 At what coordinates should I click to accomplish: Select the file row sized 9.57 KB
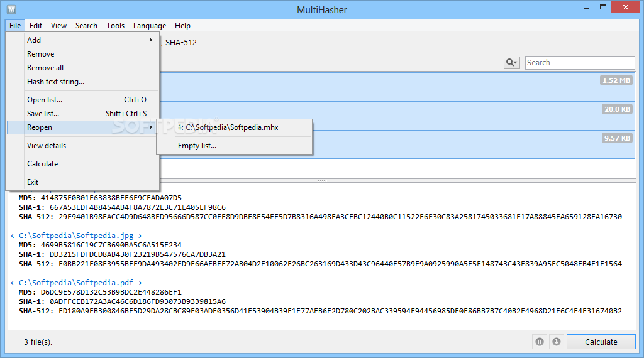pos(397,144)
